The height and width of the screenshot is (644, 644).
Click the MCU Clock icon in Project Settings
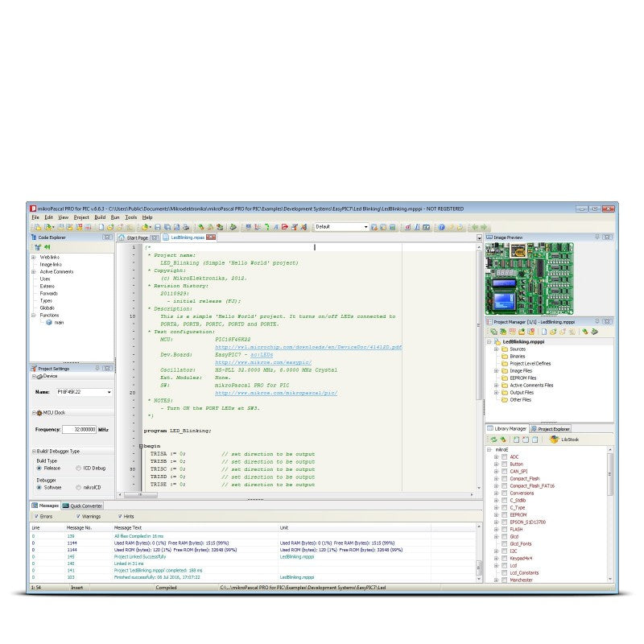tap(41, 413)
